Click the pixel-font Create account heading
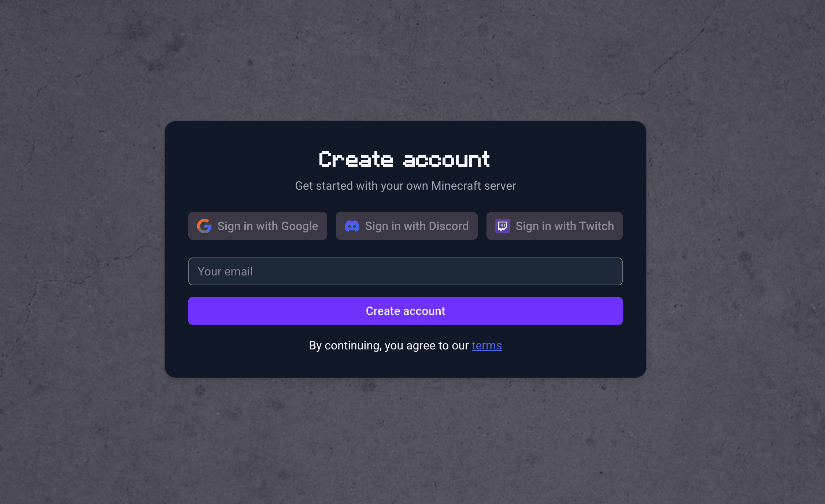This screenshot has height=504, width=825. point(404,159)
